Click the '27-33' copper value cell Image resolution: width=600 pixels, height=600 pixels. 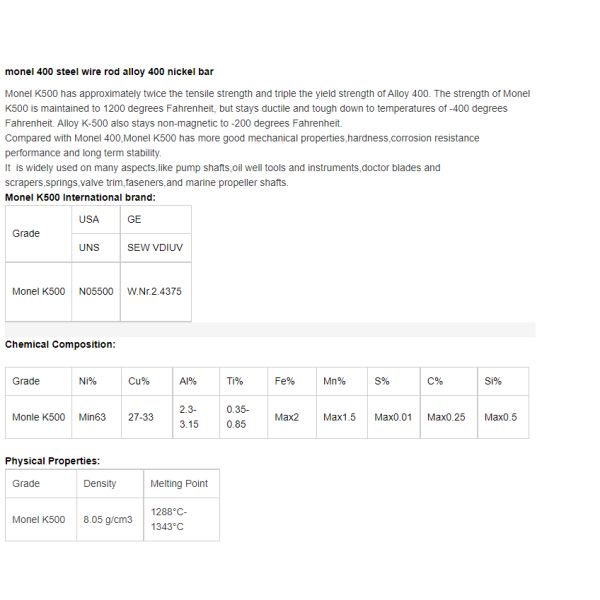coord(141,417)
